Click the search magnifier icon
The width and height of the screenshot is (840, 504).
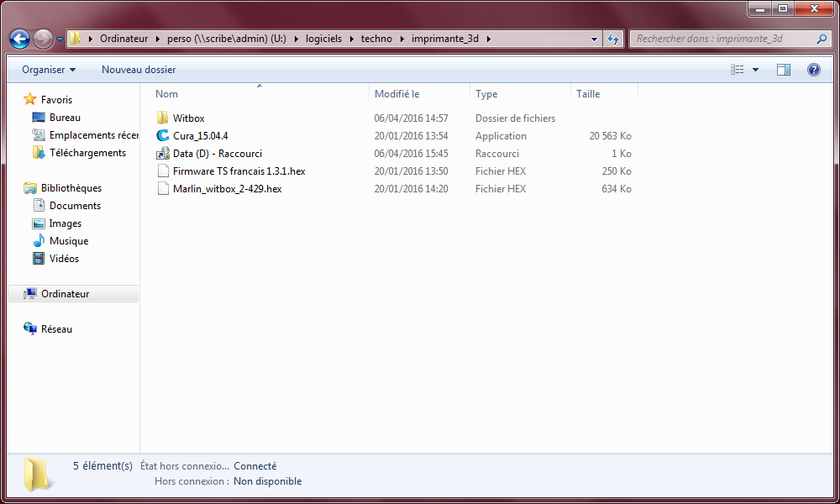[x=822, y=39]
